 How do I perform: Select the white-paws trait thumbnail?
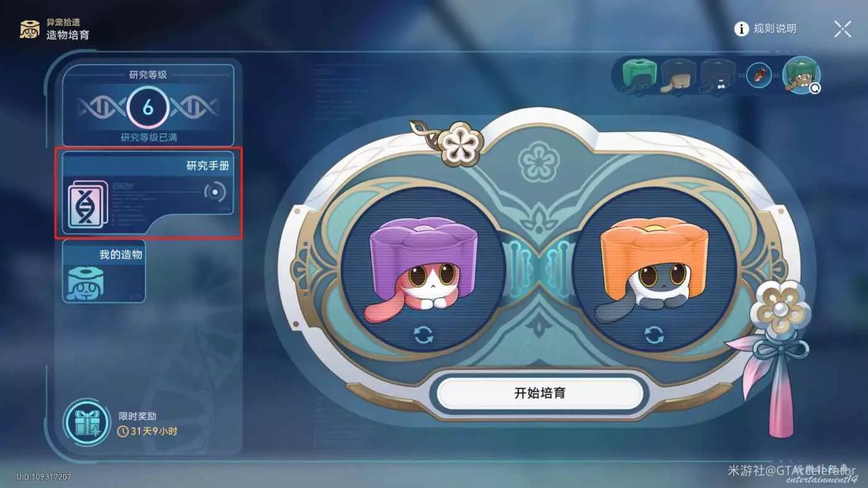tap(717, 76)
